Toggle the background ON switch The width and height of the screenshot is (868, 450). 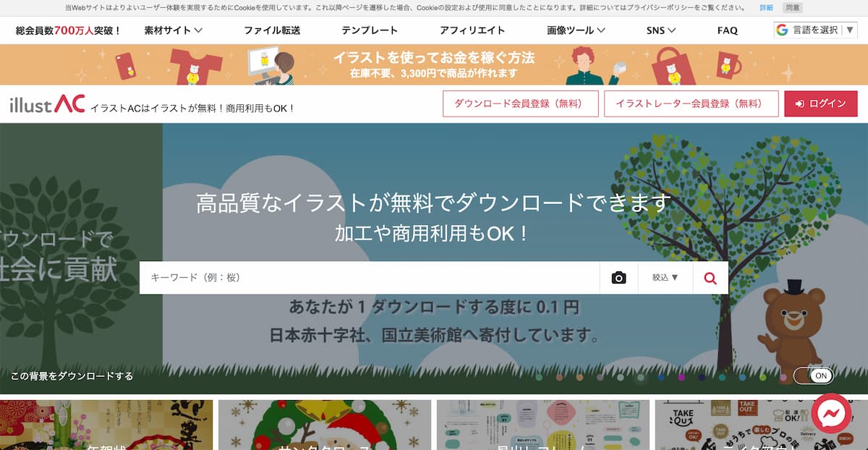click(813, 376)
